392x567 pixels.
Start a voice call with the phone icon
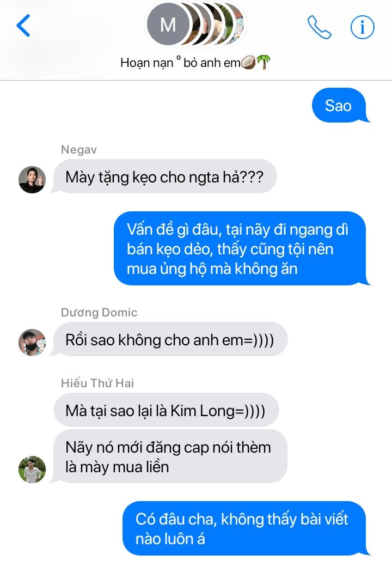(319, 27)
